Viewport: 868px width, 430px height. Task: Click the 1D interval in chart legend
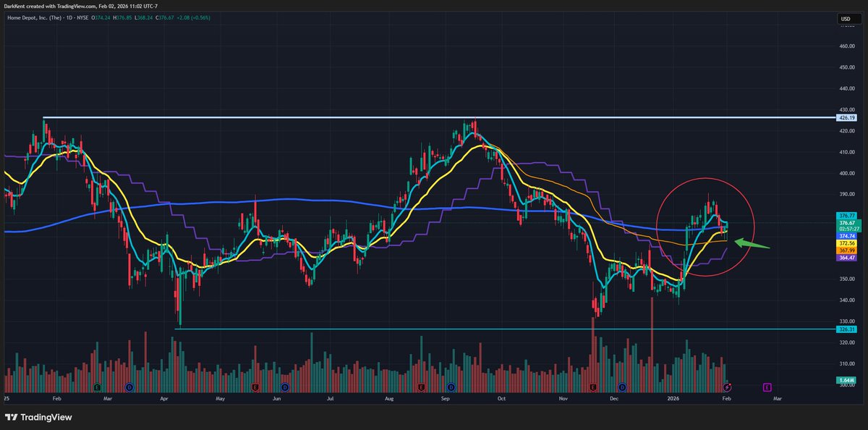tap(71, 17)
